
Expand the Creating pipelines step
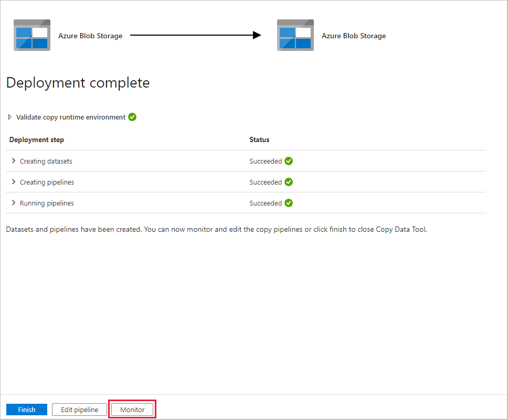click(13, 182)
